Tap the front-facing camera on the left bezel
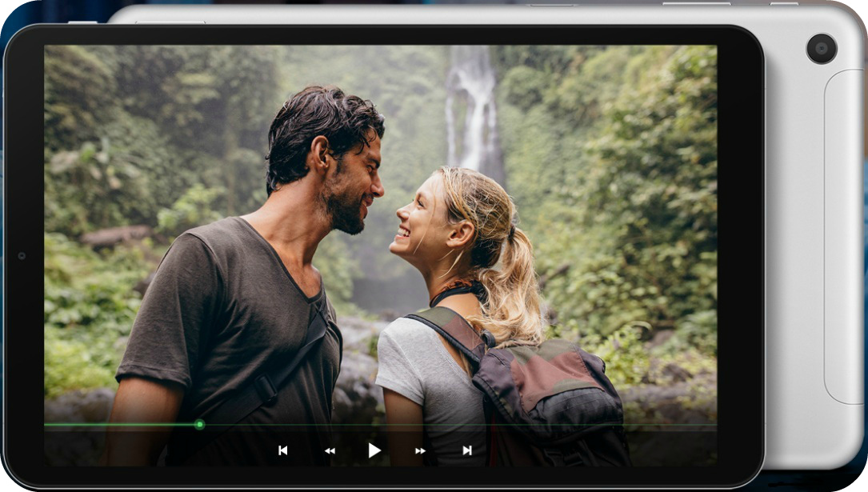 click(20, 254)
